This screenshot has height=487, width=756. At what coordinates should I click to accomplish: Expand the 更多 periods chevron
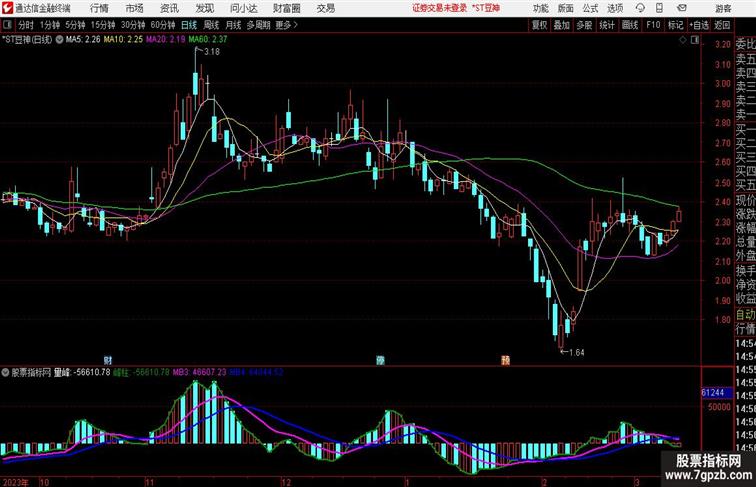click(287, 25)
